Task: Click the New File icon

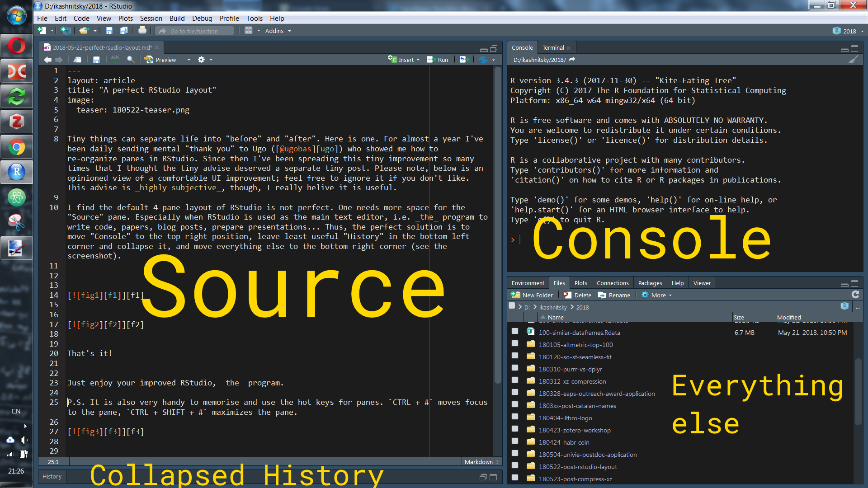Action: 42,31
